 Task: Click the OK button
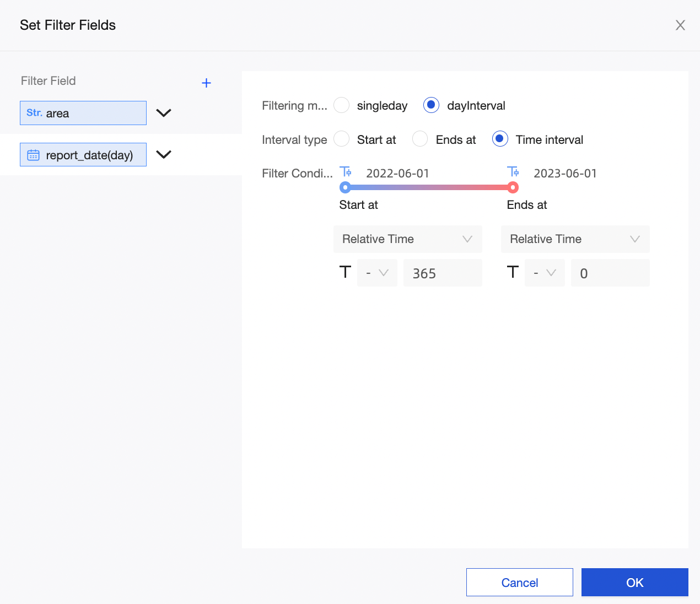[x=634, y=583]
